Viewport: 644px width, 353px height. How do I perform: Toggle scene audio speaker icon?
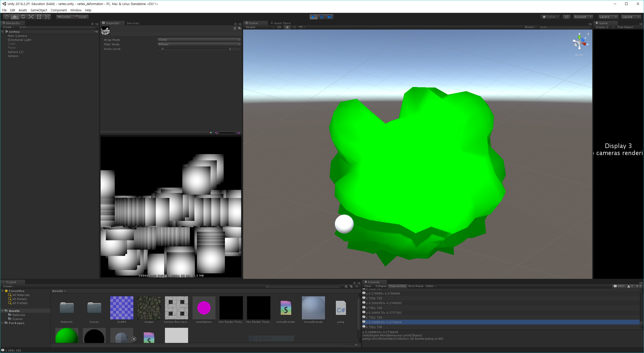[294, 27]
